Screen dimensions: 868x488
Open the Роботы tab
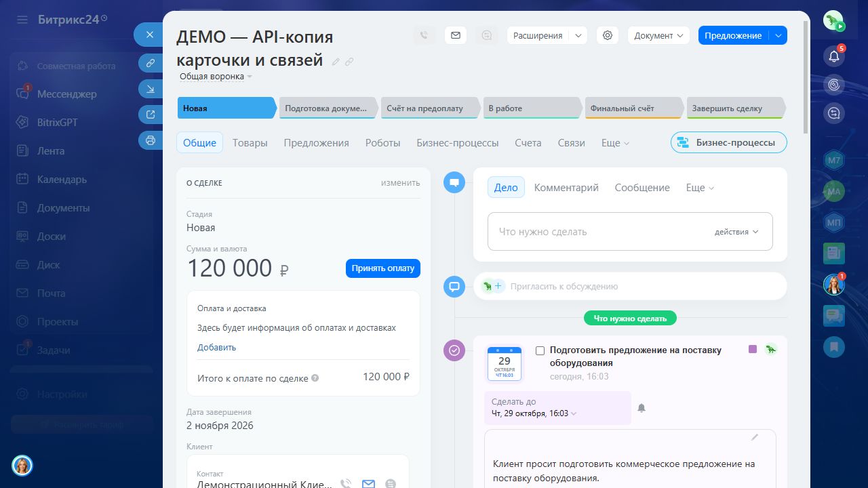pyautogui.click(x=382, y=143)
